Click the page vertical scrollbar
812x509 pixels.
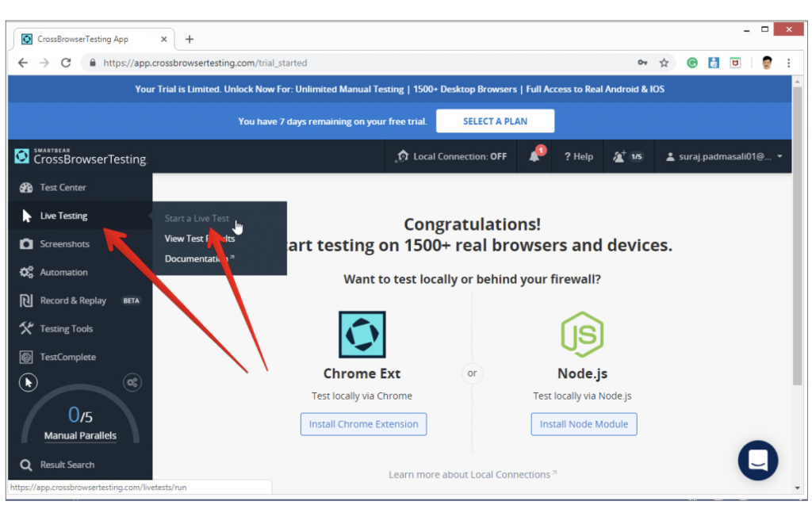coord(798,235)
